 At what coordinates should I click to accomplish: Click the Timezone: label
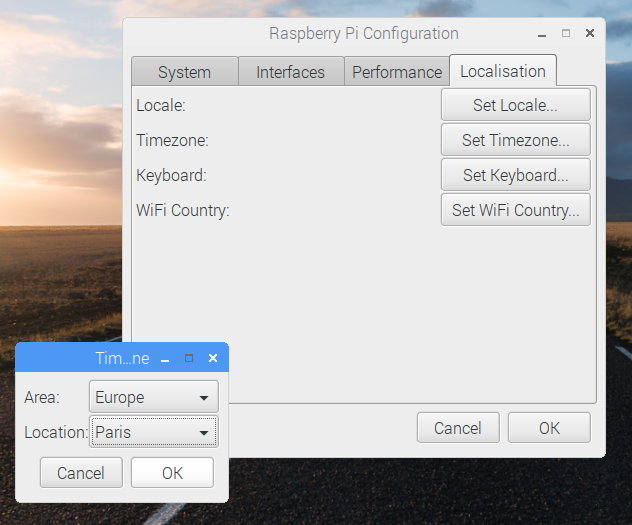tap(173, 141)
